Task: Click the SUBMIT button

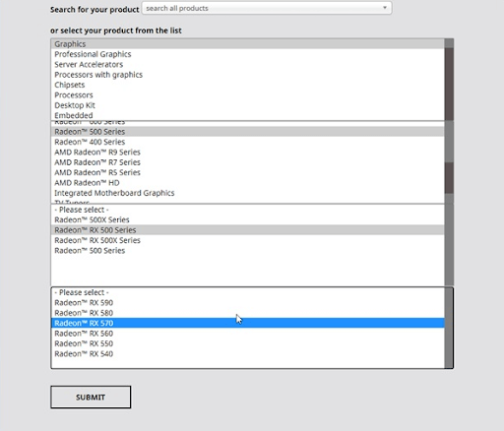Action: point(91,397)
